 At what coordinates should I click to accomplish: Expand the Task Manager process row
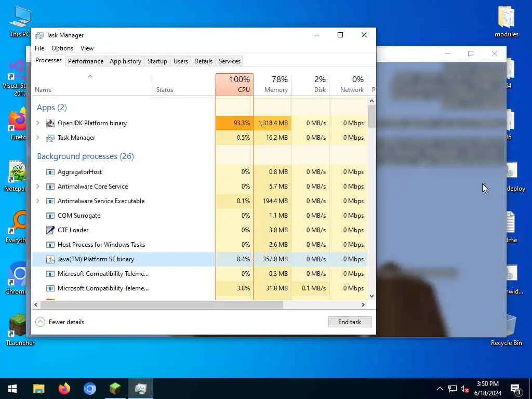37,138
